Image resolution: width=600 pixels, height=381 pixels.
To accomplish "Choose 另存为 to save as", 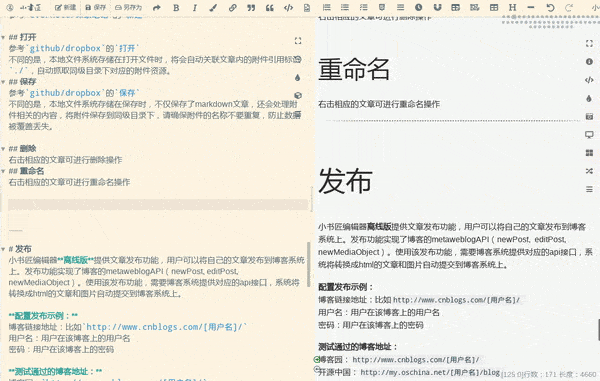I will [x=129, y=7].
